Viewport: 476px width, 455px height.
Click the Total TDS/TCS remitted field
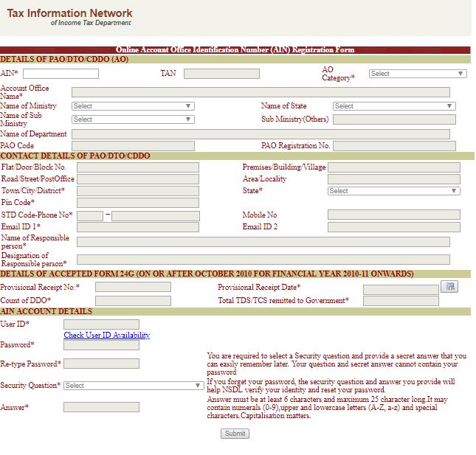pyautogui.click(x=400, y=301)
